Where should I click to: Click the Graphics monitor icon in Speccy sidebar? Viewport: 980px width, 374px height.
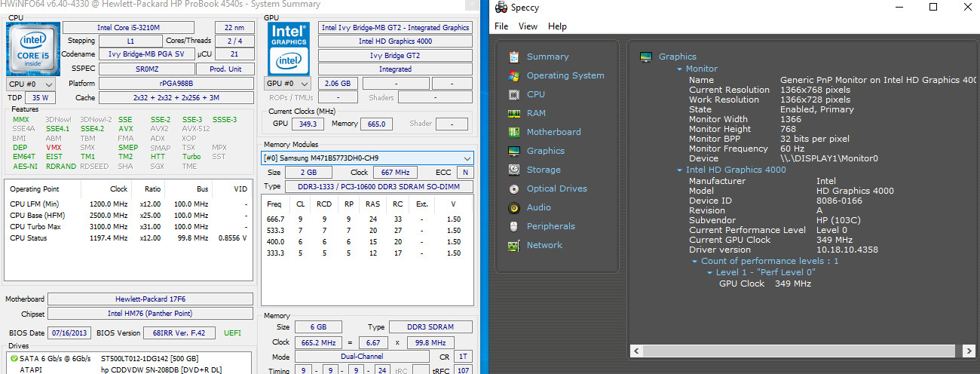click(514, 151)
